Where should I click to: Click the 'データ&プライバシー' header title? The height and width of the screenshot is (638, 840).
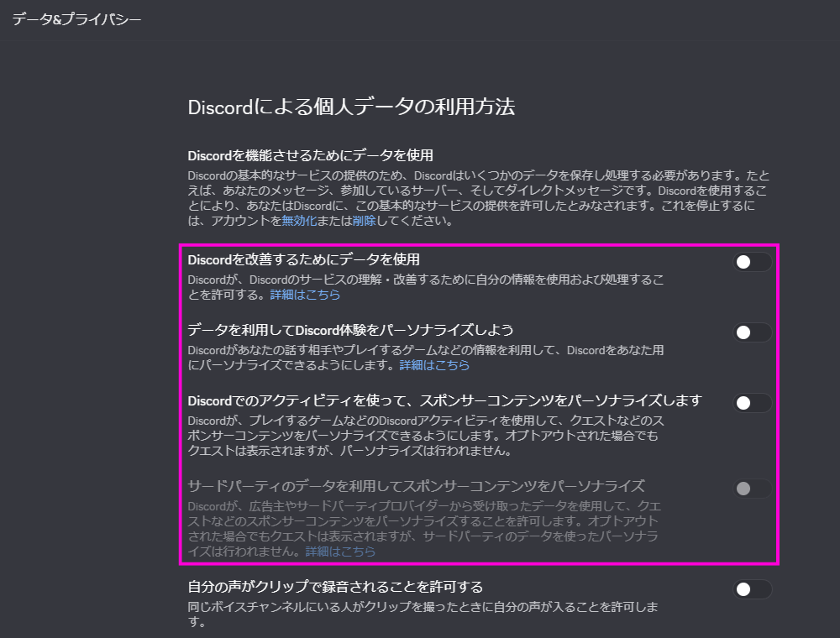(x=76, y=19)
